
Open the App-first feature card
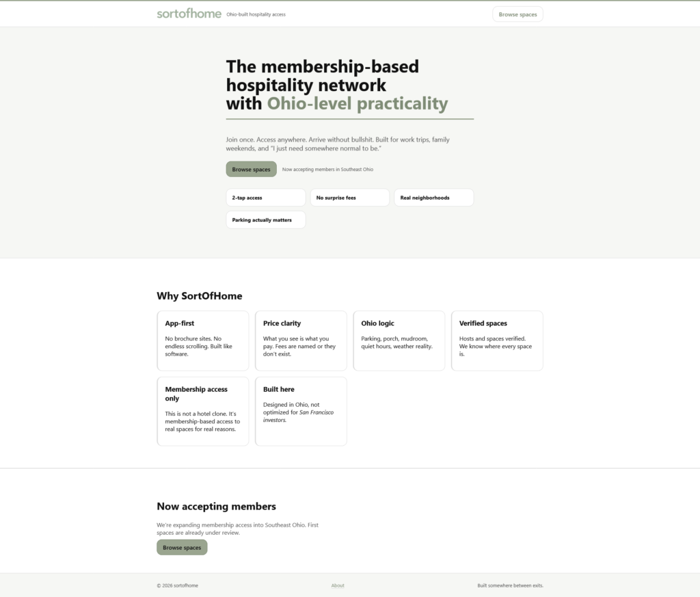pyautogui.click(x=203, y=341)
